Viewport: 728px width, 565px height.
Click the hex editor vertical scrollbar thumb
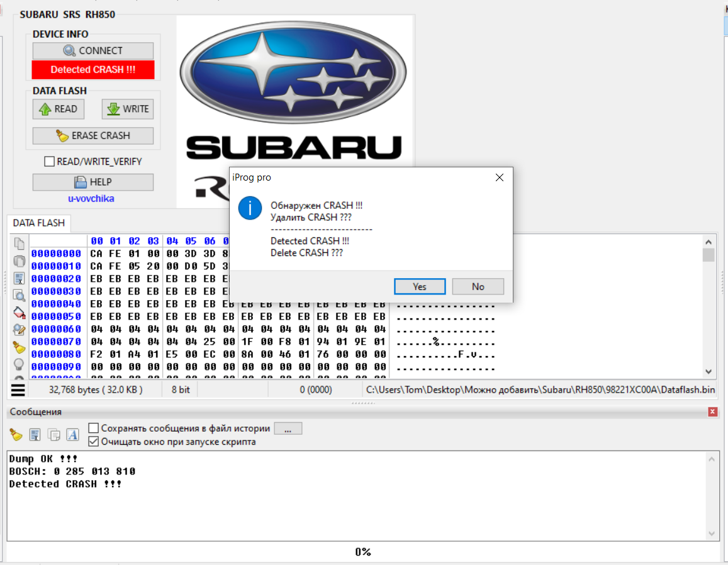click(x=708, y=255)
